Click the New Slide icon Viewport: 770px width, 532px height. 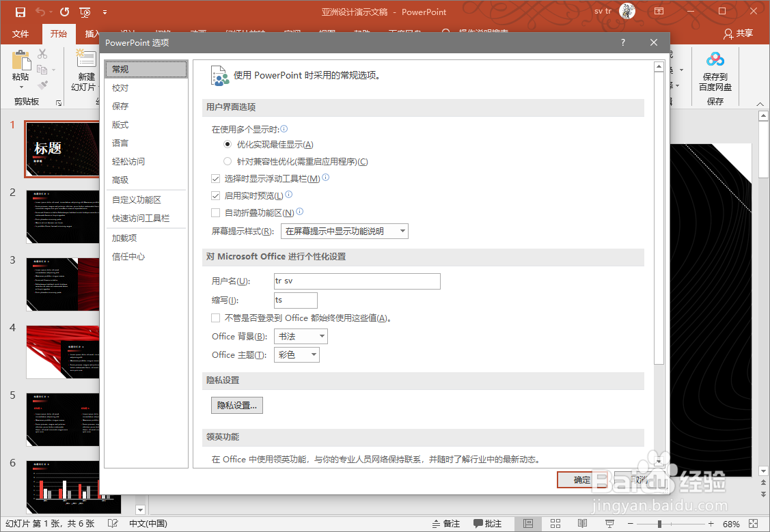click(x=86, y=59)
